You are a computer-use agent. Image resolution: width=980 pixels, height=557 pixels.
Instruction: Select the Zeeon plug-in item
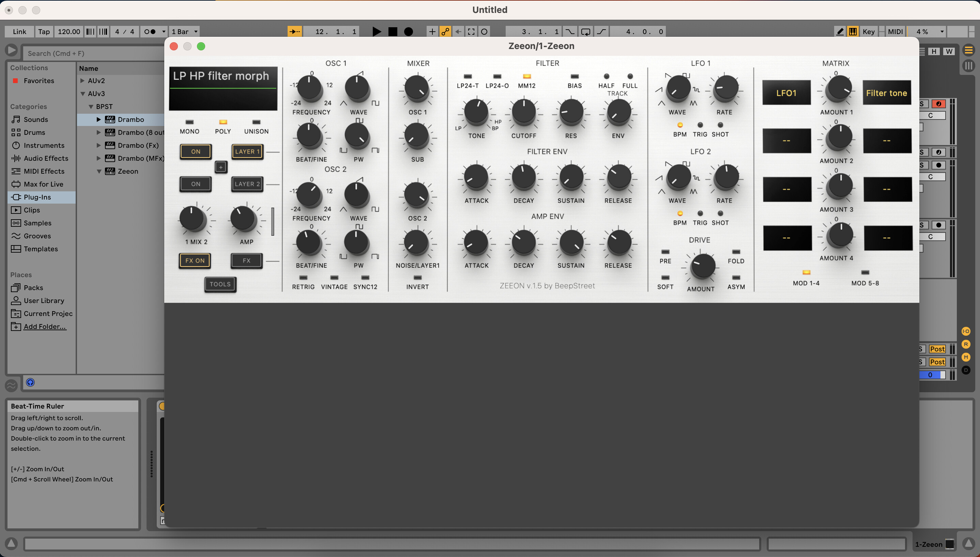pos(128,171)
